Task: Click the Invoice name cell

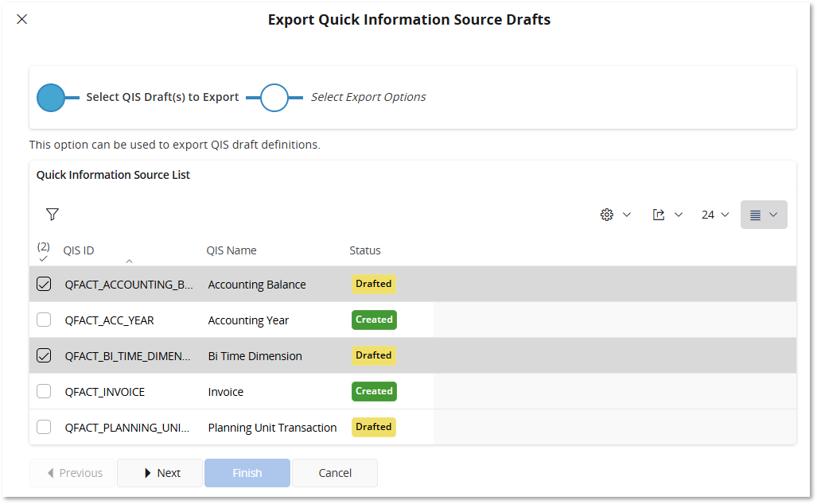Action: tap(226, 392)
